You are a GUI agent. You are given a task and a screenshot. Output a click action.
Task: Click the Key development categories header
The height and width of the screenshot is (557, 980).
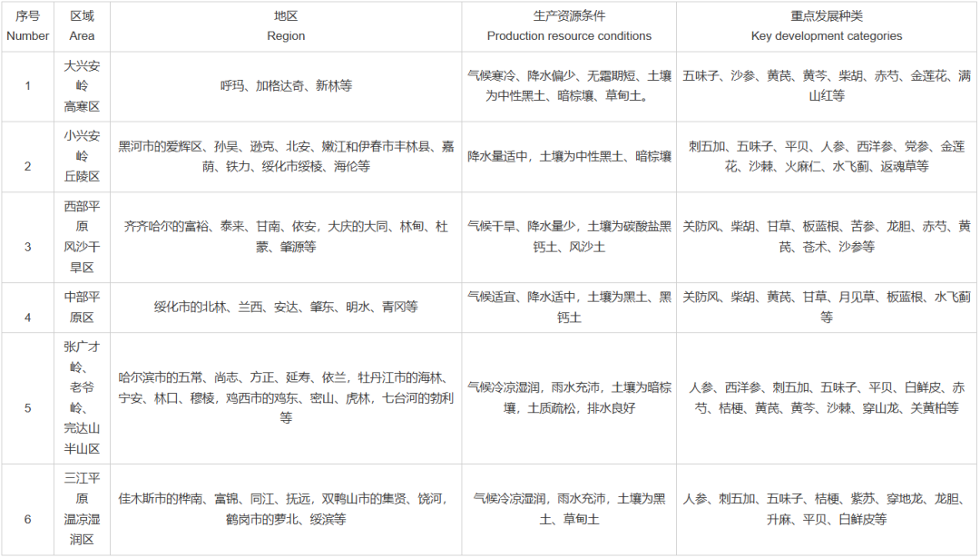click(x=826, y=26)
